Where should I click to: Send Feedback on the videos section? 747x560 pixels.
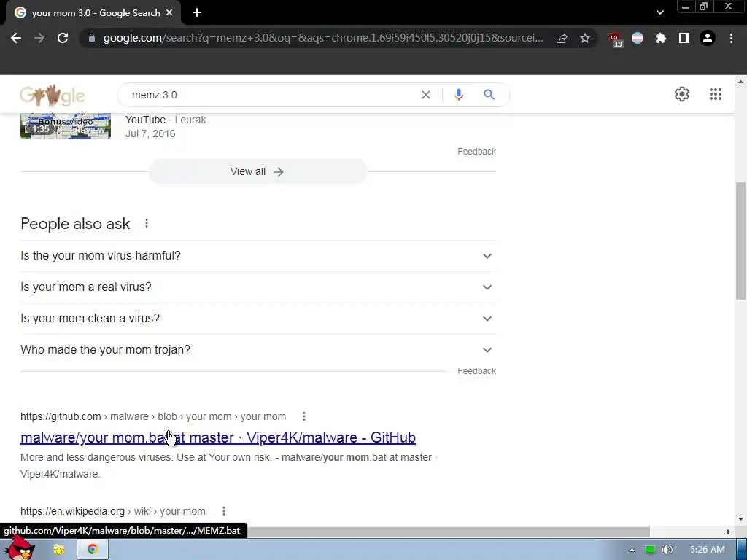coord(476,152)
